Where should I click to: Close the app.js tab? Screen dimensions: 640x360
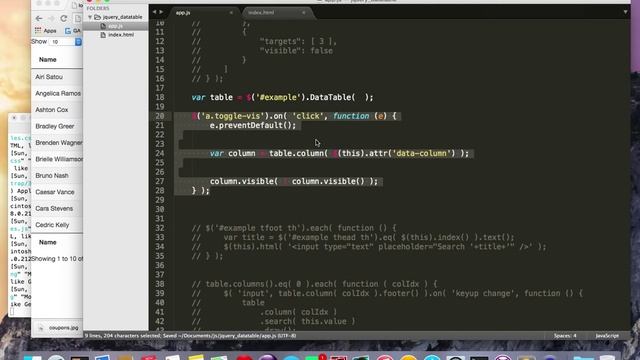point(231,13)
